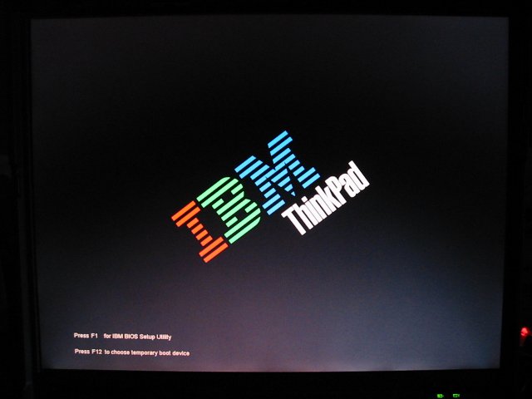The height and width of the screenshot is (399, 532).
Task: Click the word "F1" in the first prompt
Action: [95, 336]
